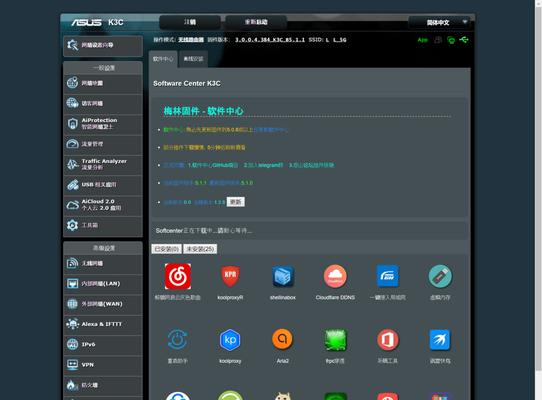Image resolution: width=542 pixels, height=400 pixels.
Task: Click the reboot button in header
Action: pyautogui.click(x=256, y=22)
